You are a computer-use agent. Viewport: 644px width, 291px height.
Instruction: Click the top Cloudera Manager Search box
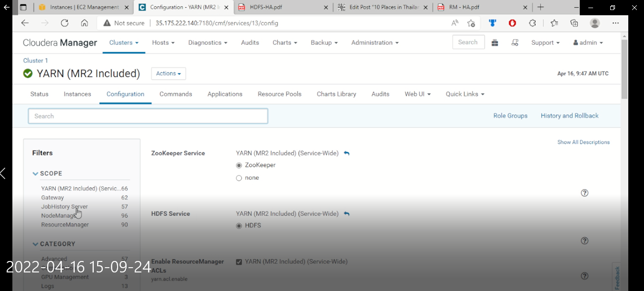pos(468,42)
